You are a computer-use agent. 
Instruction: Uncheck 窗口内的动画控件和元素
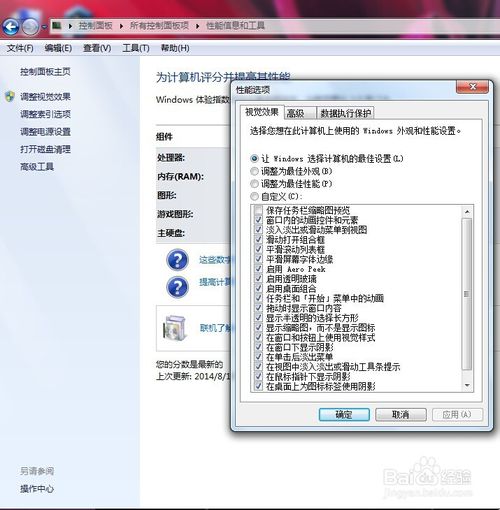click(x=258, y=220)
